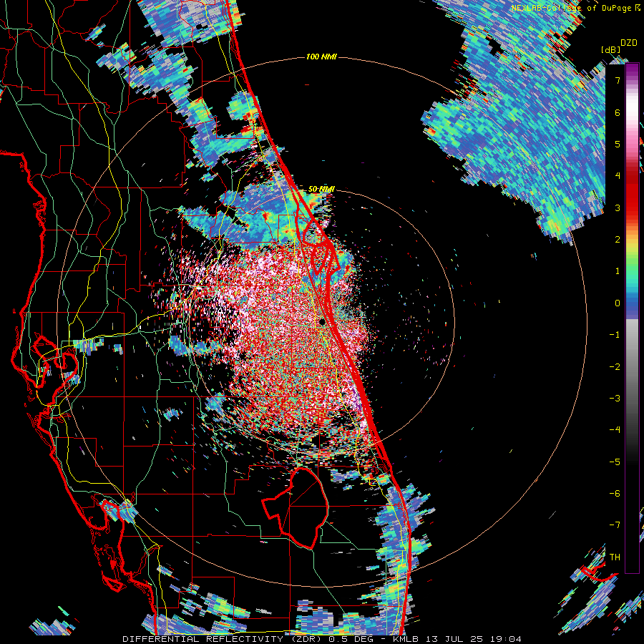Click the "[dB]" unit label
644x644 pixels.
pyautogui.click(x=610, y=49)
